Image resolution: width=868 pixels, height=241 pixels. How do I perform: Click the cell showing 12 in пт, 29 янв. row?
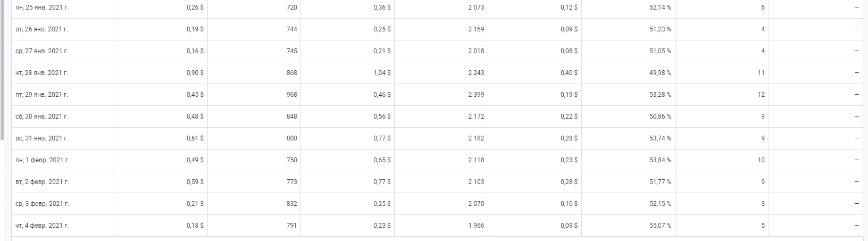761,95
